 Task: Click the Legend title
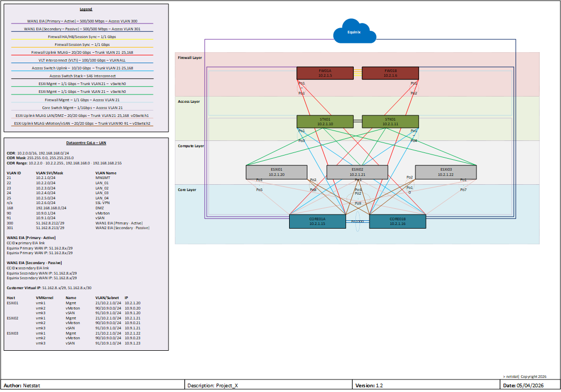[x=86, y=9]
